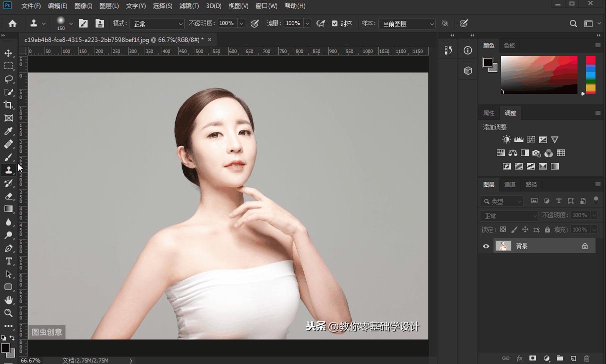Select the Eyedropper tool
The width and height of the screenshot is (606, 364).
point(9,131)
